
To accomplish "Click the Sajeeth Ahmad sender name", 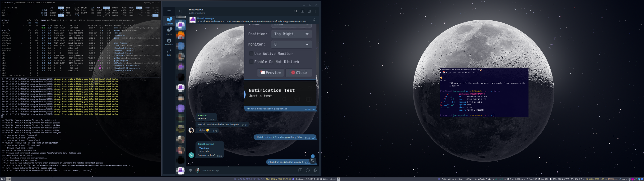I will [205, 144].
